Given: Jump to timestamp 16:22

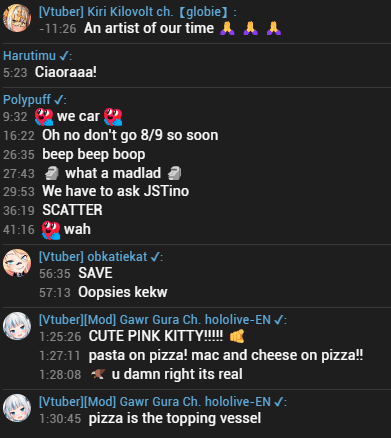Looking at the screenshot, I should click(19, 136).
